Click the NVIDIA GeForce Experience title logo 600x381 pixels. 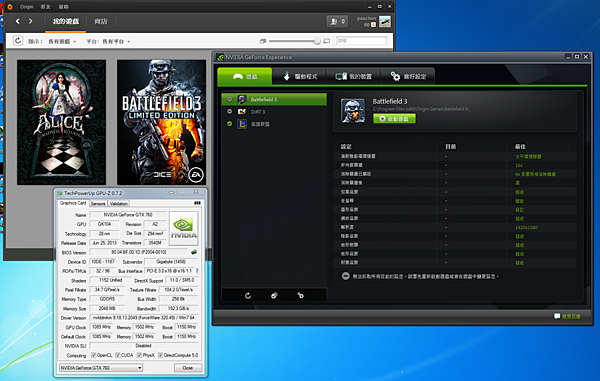[x=220, y=57]
